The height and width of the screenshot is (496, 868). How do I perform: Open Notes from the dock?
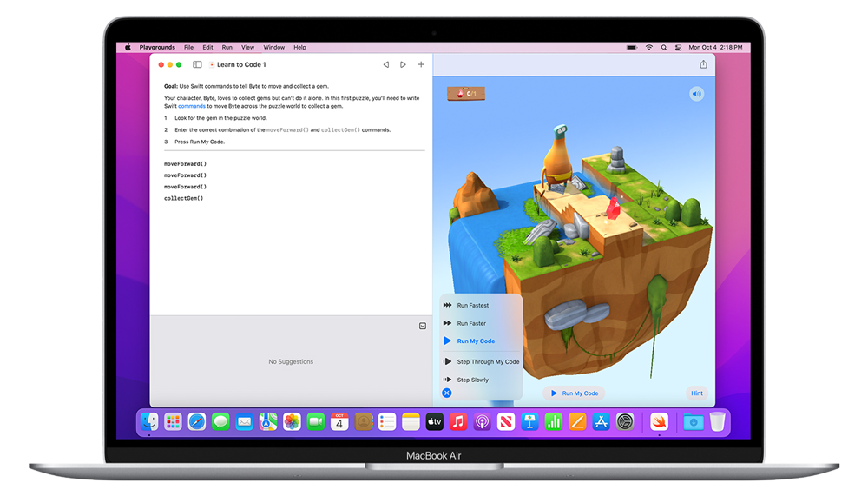click(x=411, y=422)
